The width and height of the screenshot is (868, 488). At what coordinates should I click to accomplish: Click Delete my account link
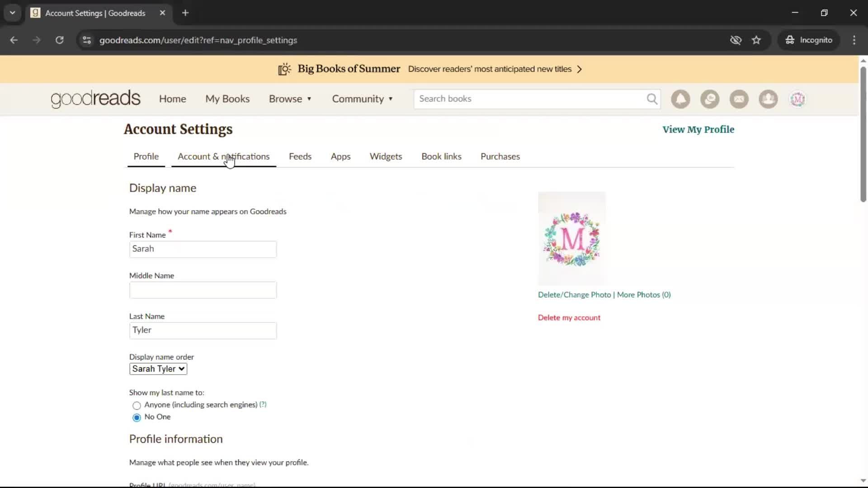pos(569,318)
